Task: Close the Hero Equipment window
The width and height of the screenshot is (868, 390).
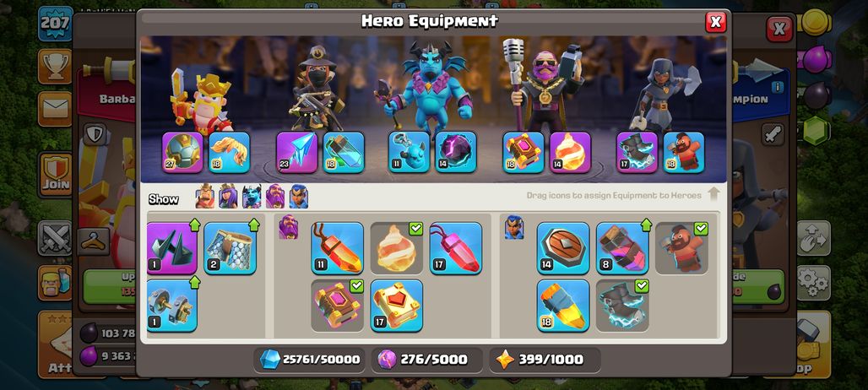Action: 715,22
